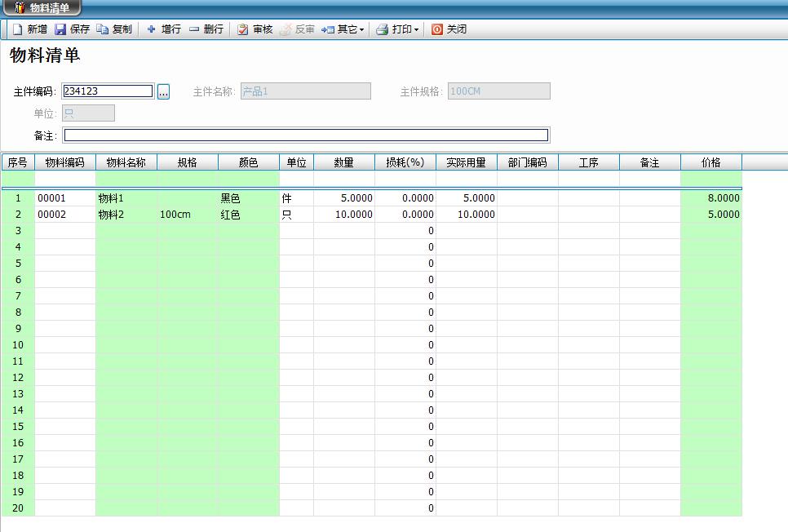This screenshot has height=532, width=788.
Task: Select row number 20 in grid
Action: point(18,508)
